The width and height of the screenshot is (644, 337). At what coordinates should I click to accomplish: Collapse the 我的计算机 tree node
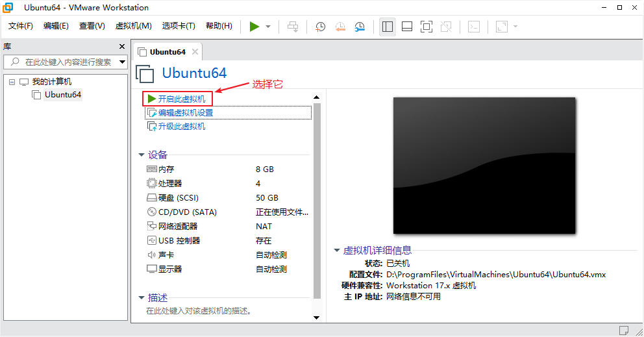tap(12, 82)
